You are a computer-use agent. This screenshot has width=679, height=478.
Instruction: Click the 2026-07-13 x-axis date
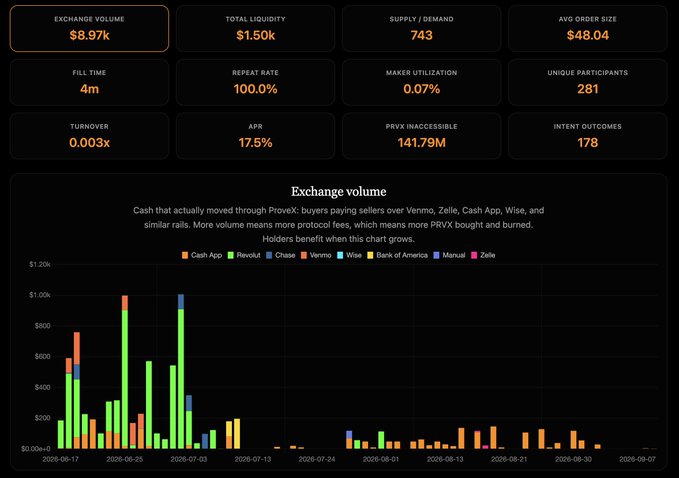click(253, 459)
